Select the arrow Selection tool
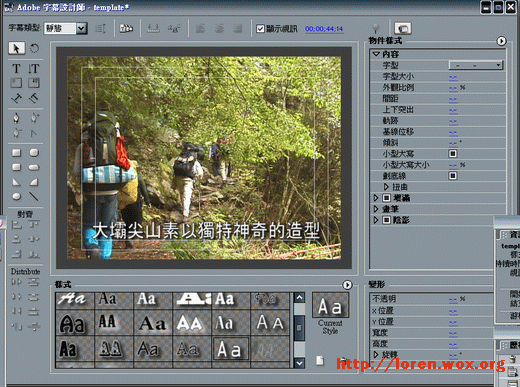 [16, 48]
